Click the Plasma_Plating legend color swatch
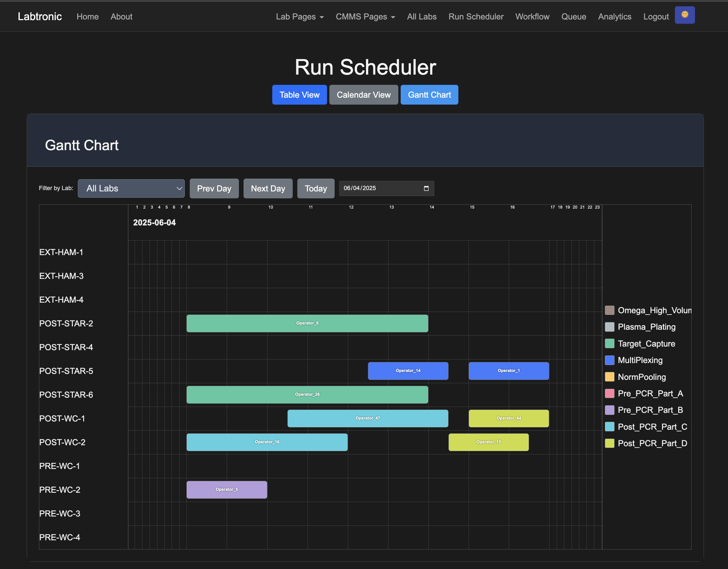This screenshot has height=569, width=728. pyautogui.click(x=609, y=327)
